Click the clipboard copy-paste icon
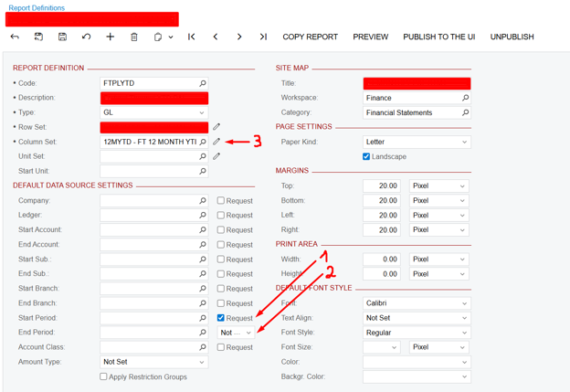 point(158,37)
